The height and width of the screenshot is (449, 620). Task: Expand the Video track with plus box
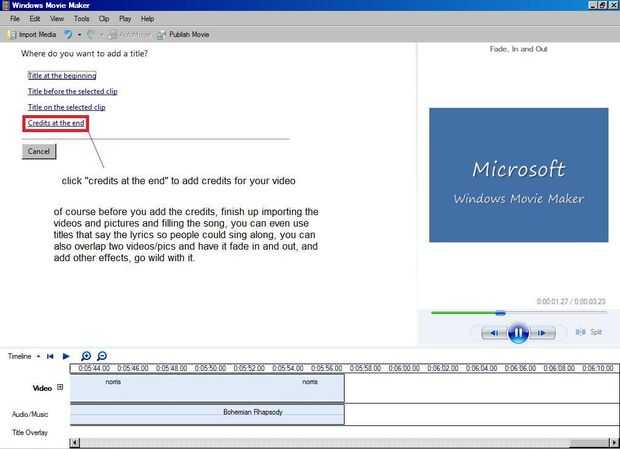60,387
